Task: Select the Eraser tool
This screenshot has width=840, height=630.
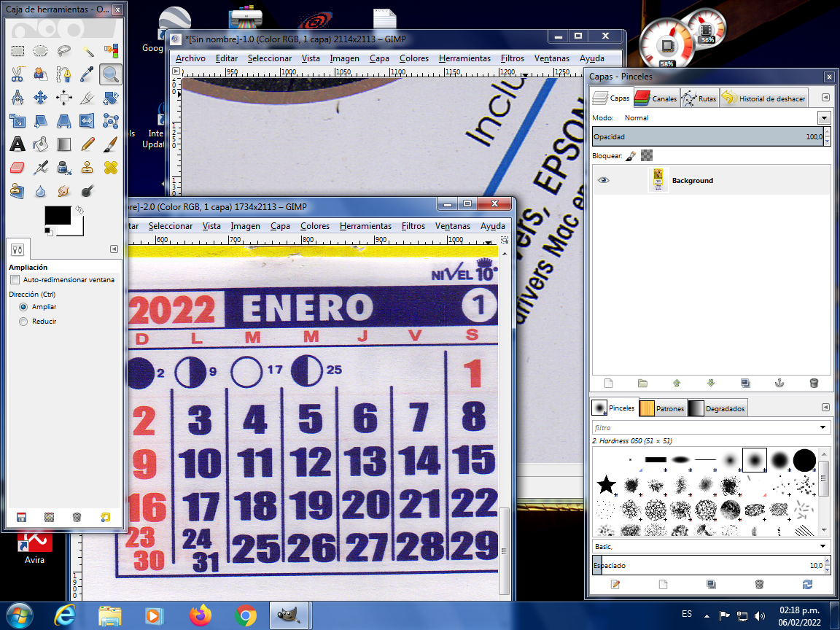Action: [17, 168]
